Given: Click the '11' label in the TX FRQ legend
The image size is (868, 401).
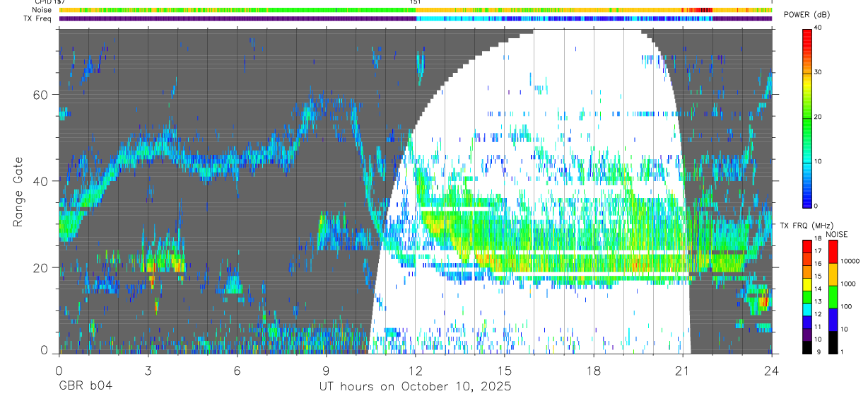Looking at the screenshot, I should click(819, 327).
